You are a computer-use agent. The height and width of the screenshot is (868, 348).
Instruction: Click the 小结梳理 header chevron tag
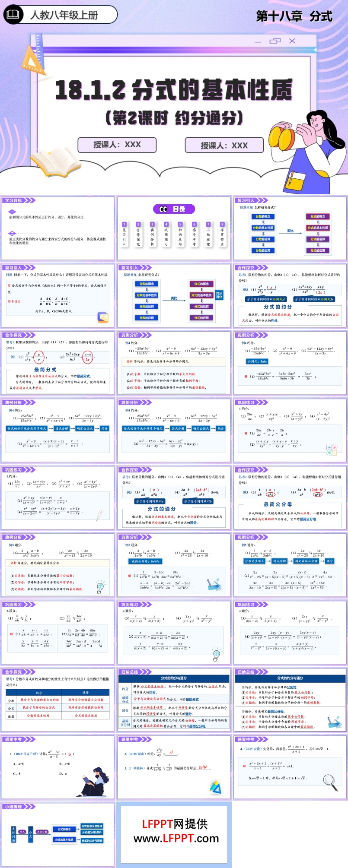point(19,807)
